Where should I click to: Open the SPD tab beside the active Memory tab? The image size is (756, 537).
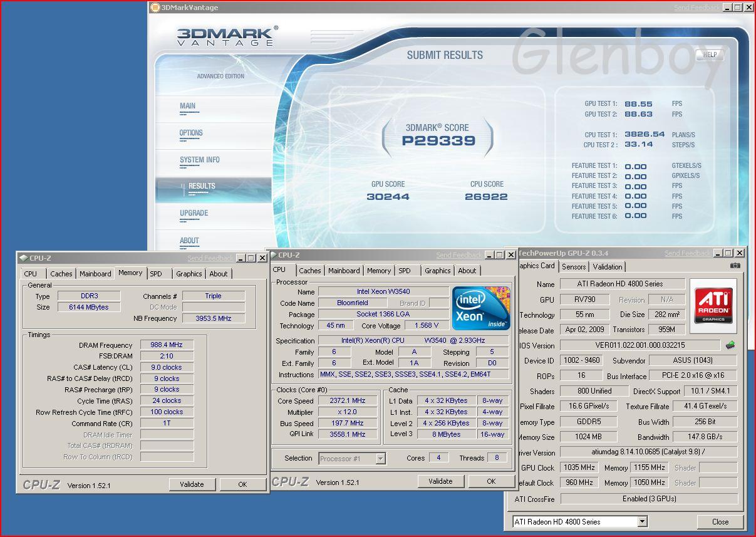click(156, 274)
